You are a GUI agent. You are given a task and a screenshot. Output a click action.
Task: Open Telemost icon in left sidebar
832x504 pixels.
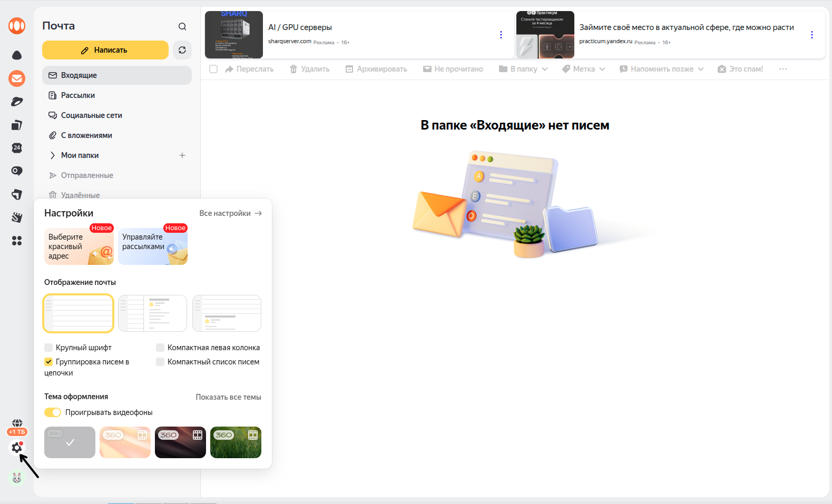(17, 102)
